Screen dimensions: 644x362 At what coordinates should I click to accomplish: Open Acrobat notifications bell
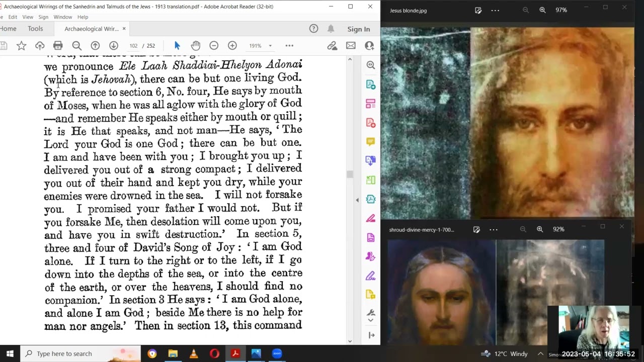[x=331, y=29]
